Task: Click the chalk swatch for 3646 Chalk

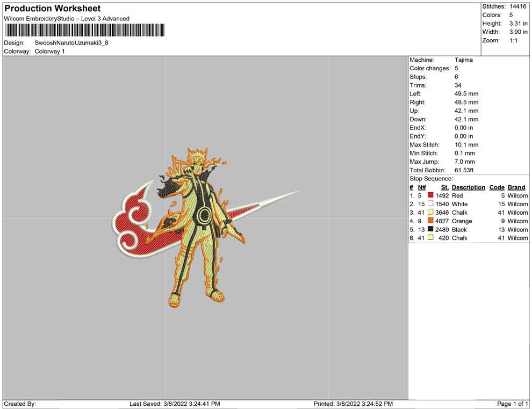Action: [x=430, y=212]
